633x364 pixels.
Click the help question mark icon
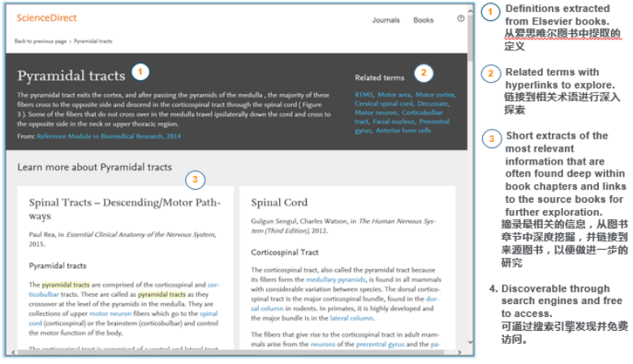coord(461,19)
